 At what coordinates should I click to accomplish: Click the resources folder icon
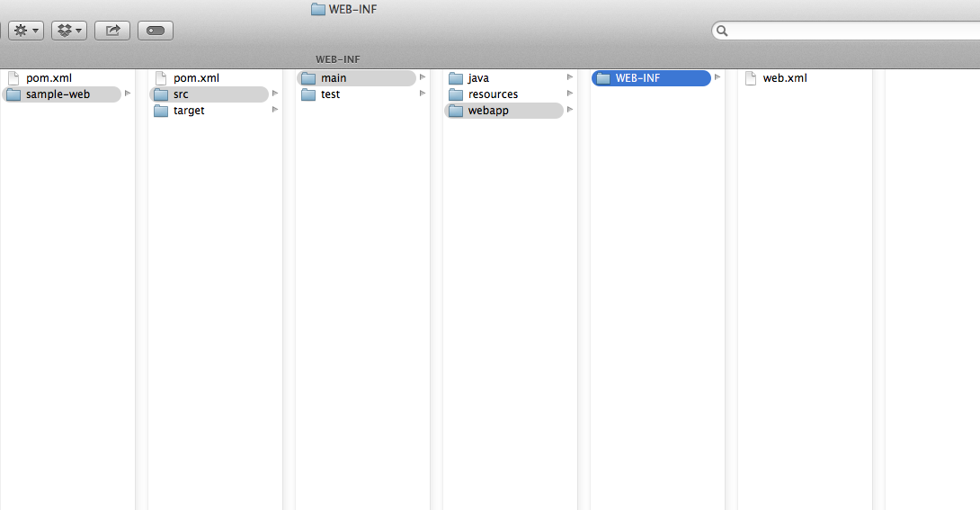click(456, 94)
